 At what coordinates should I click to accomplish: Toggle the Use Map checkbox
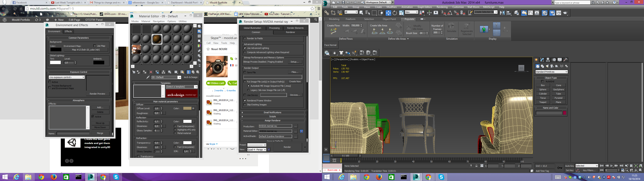click(x=95, y=46)
